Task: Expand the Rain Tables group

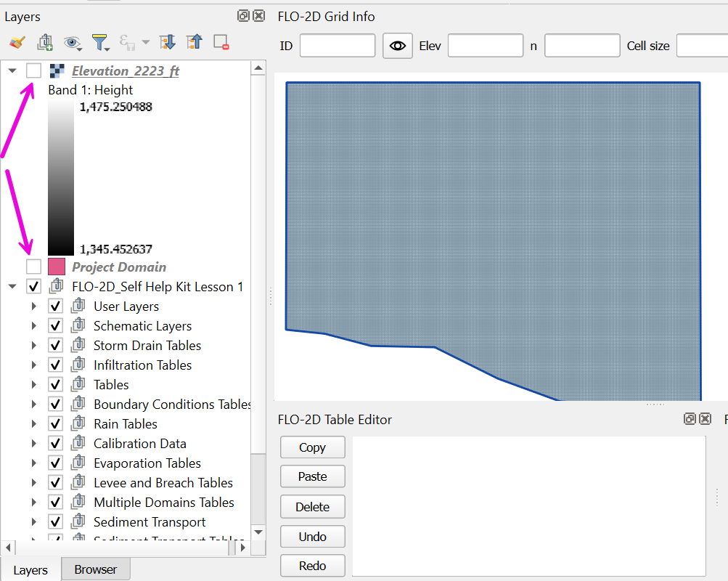Action: 34,424
